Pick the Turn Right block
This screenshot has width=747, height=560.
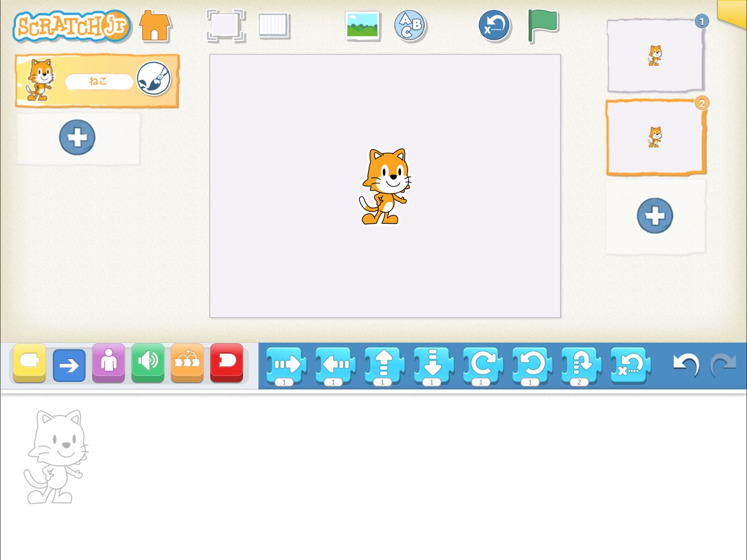tap(483, 366)
